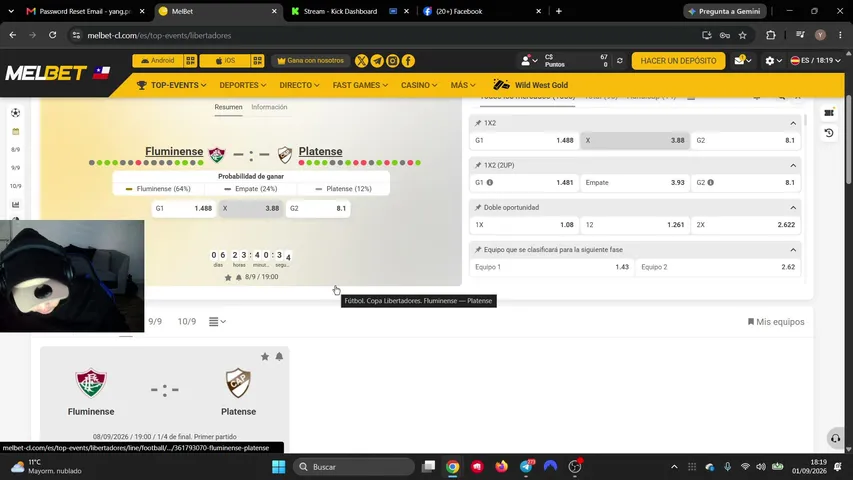Open the list view dropdown next to 10/9
This screenshot has width=853, height=480.
click(x=217, y=322)
